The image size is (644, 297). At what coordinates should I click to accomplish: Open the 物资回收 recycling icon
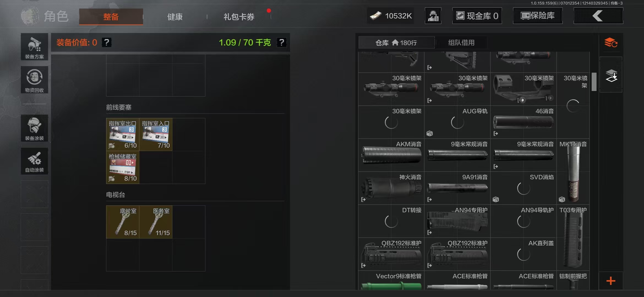34,80
